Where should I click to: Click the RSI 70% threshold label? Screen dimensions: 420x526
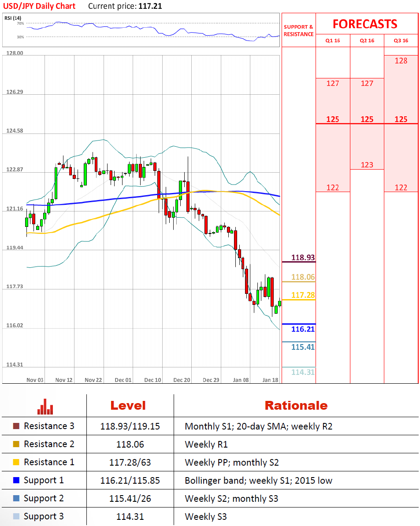tap(20, 23)
